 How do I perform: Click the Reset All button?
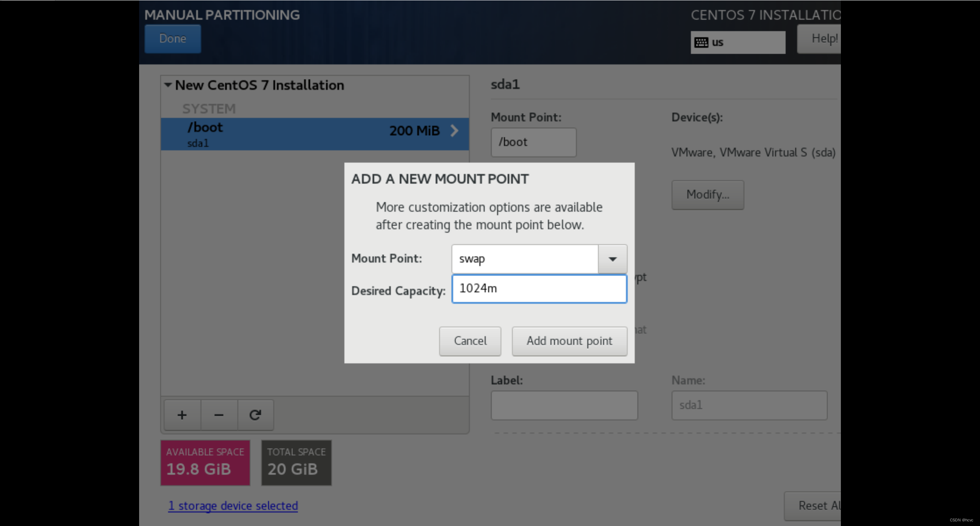[813, 506]
